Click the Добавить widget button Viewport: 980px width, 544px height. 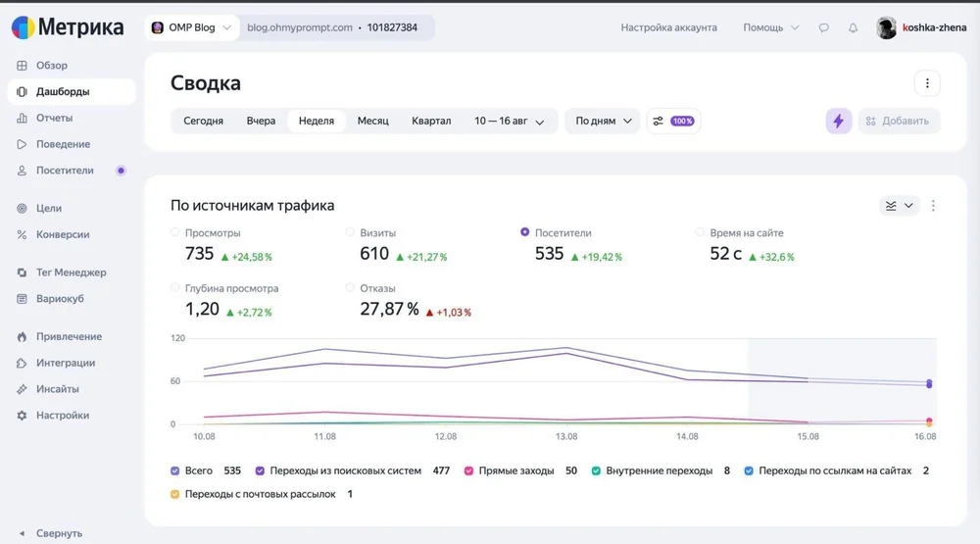[898, 121]
